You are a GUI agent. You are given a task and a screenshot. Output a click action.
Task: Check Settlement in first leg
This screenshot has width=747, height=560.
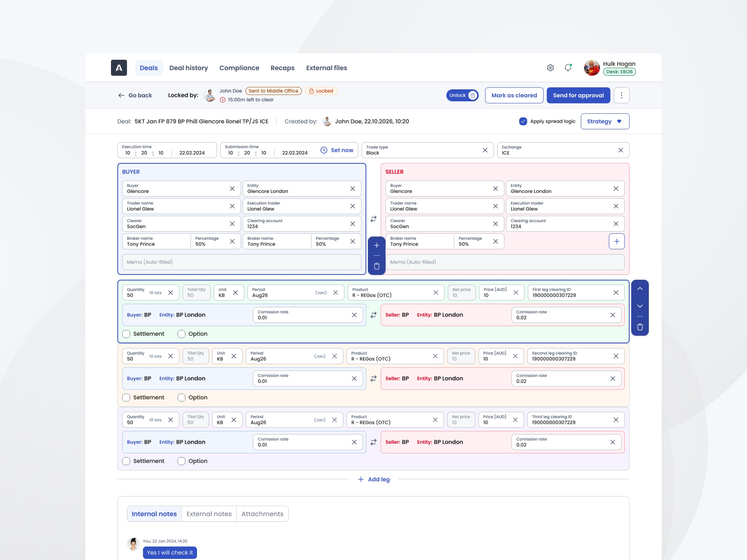pyautogui.click(x=126, y=334)
